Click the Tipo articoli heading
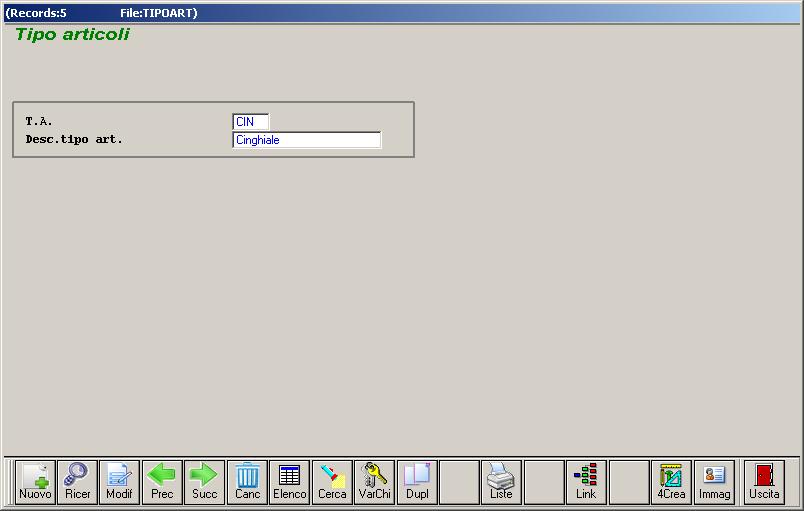804x511 pixels. click(72, 34)
